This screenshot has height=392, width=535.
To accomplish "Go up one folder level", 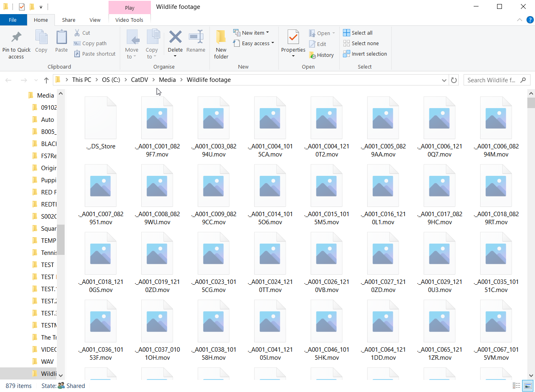I will tap(46, 80).
